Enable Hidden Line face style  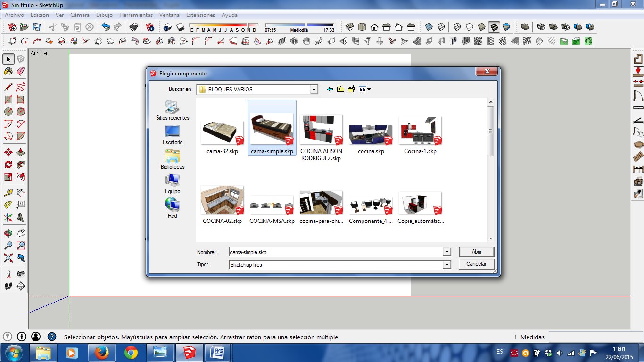(x=470, y=27)
